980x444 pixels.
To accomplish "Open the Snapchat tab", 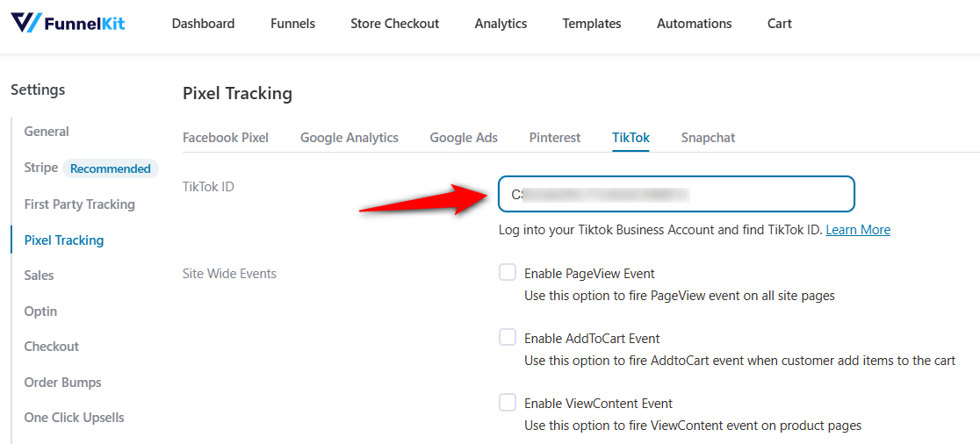I will pos(708,138).
